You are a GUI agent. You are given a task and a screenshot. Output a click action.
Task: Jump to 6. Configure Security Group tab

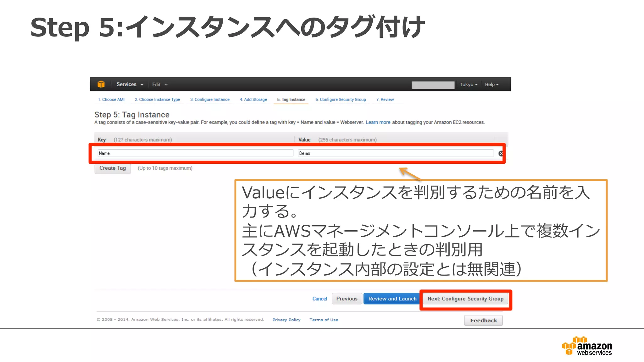341,100
